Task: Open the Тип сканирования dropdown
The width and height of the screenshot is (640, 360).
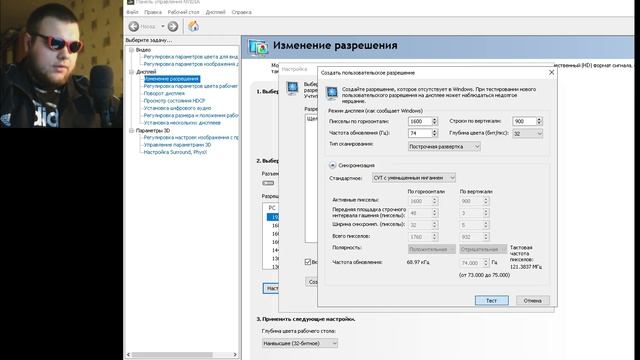Action: tap(444, 147)
